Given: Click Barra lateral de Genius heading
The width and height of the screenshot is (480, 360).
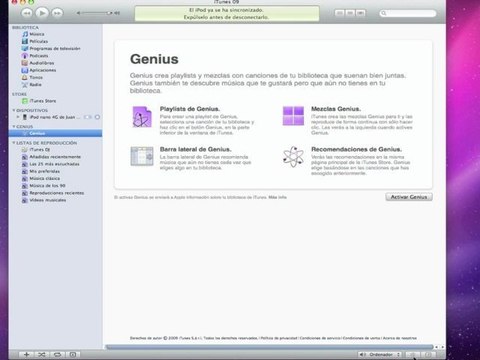Looking at the screenshot, I should (196, 149).
